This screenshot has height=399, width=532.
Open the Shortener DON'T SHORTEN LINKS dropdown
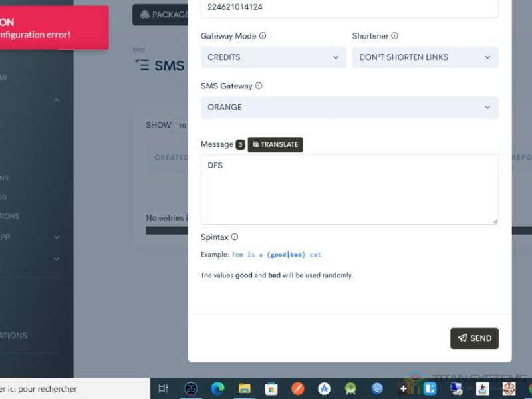(425, 57)
